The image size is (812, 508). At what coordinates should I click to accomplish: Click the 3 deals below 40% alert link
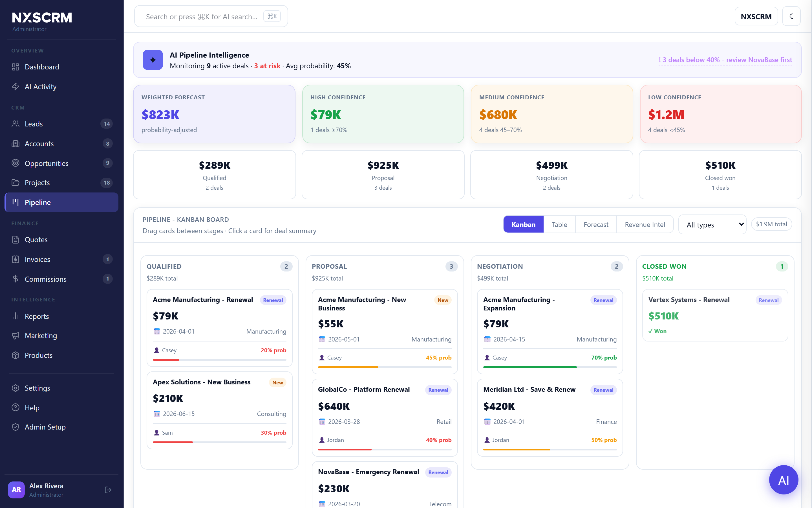(725, 60)
